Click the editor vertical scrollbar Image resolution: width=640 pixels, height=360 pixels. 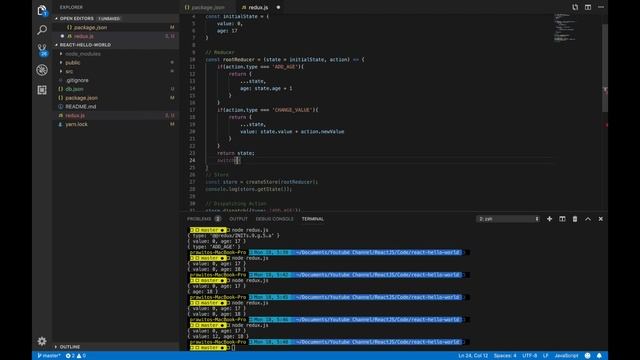(x=605, y=67)
